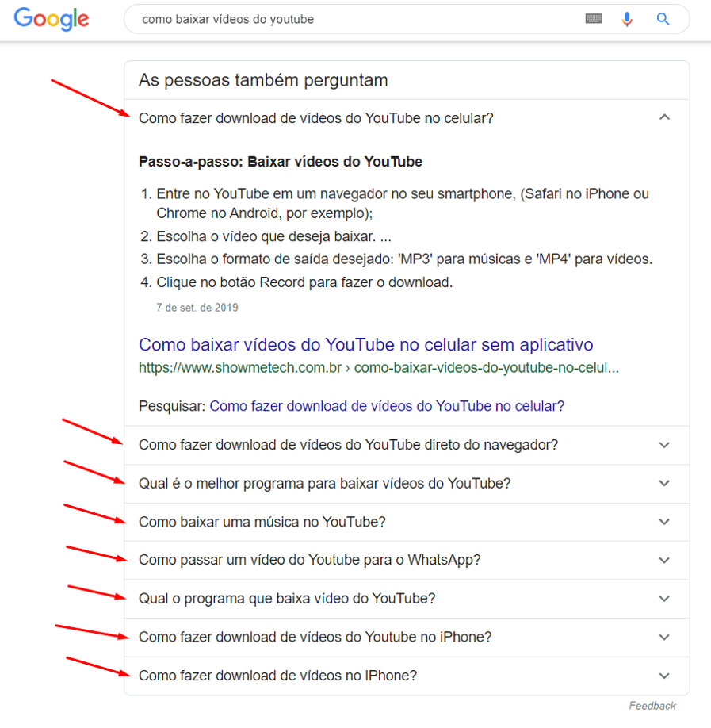
Task: Expand 'download de vídeos direto do navegador' question
Action: 407,445
